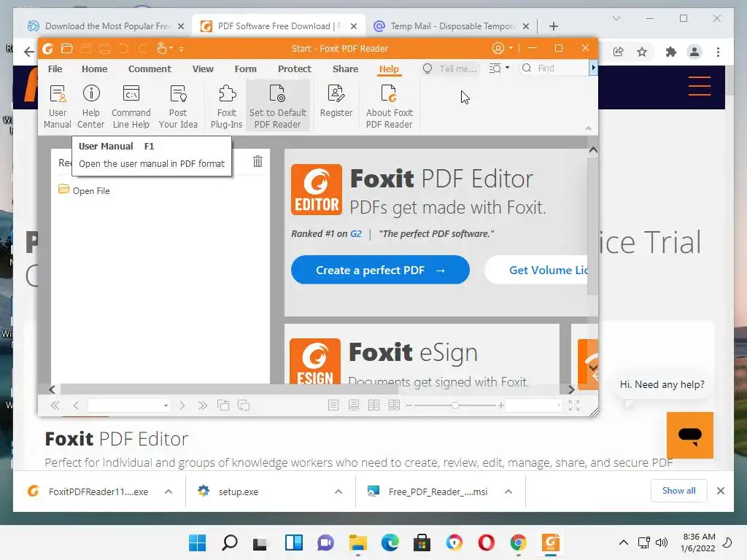Go to last page in Foxit status bar

click(203, 405)
